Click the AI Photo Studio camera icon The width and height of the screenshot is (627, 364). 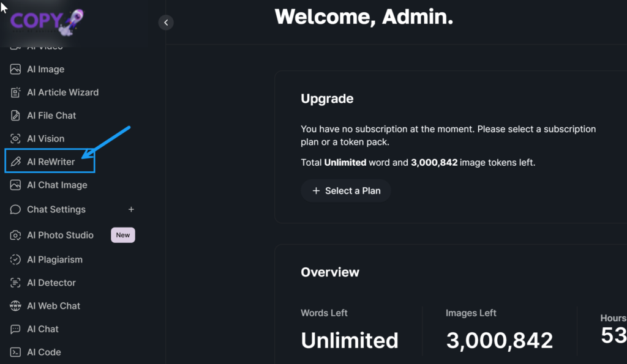(x=15, y=235)
